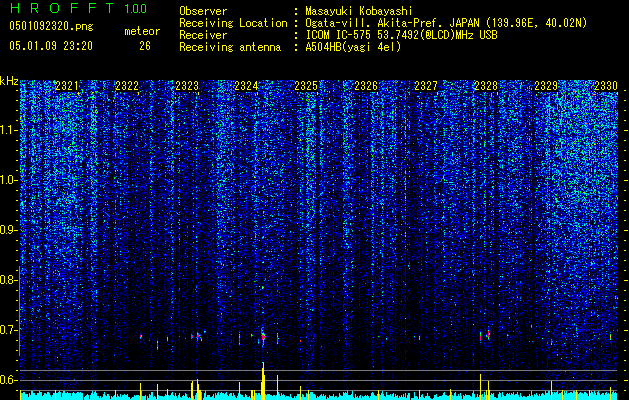
Task: Click the 2328 time marker
Action: tap(486, 86)
